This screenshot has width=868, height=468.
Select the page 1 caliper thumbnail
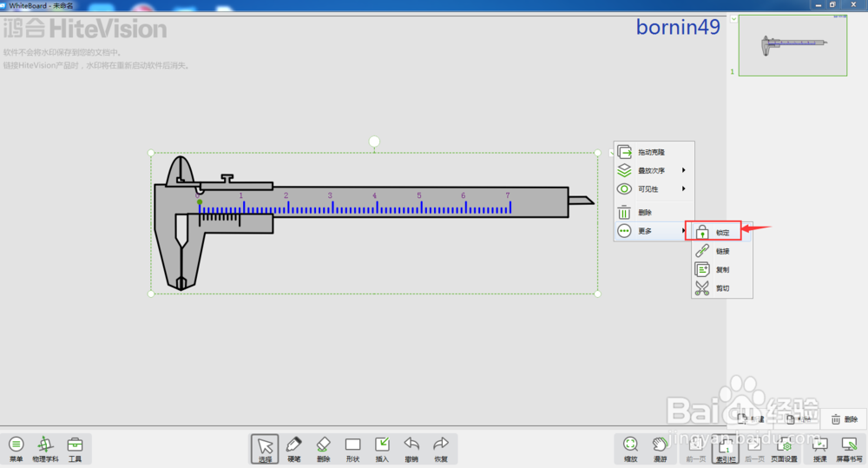(x=792, y=45)
